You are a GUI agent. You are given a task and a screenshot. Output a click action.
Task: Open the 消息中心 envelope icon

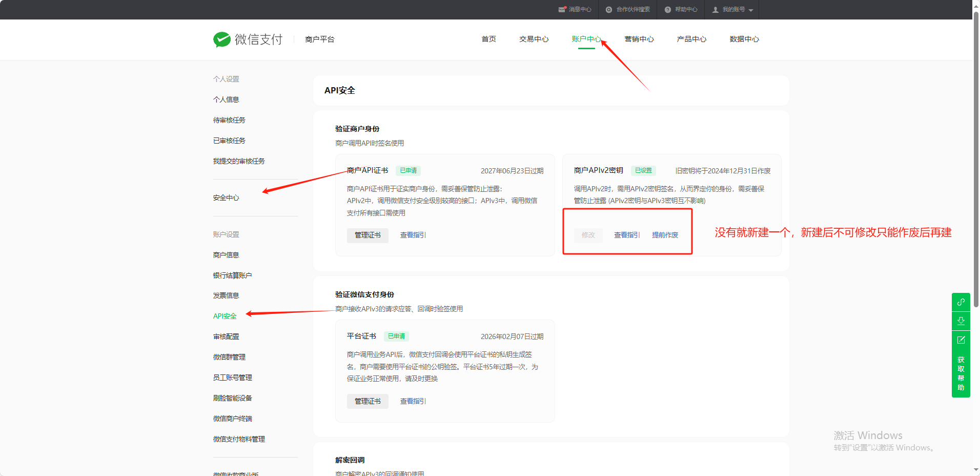562,10
